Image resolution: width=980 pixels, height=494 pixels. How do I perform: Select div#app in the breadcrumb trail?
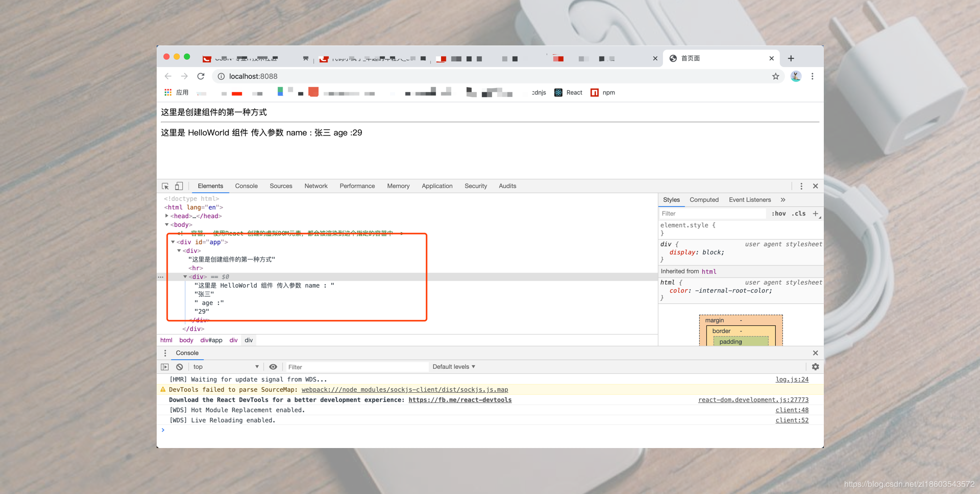tap(211, 340)
